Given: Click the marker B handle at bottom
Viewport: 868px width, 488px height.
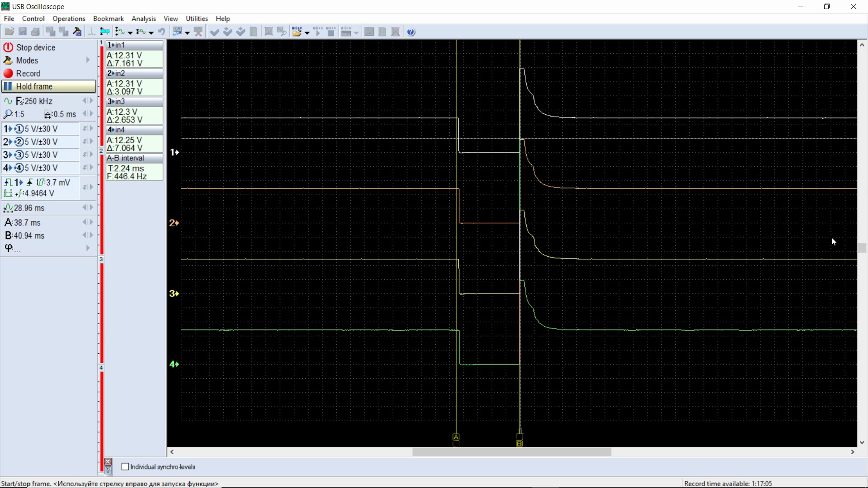Looking at the screenshot, I should [519, 443].
